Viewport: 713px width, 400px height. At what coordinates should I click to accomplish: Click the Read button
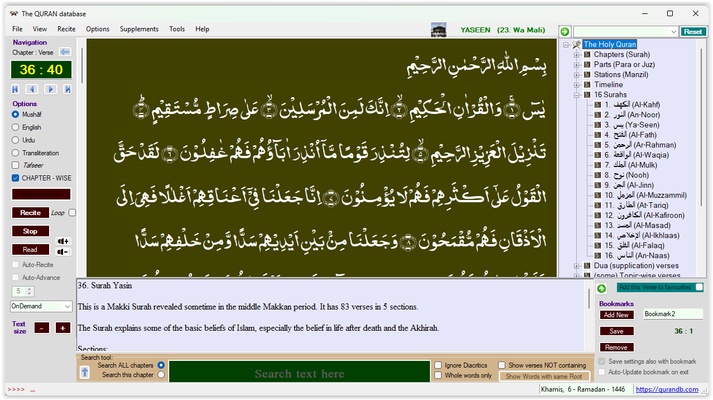[30, 250]
